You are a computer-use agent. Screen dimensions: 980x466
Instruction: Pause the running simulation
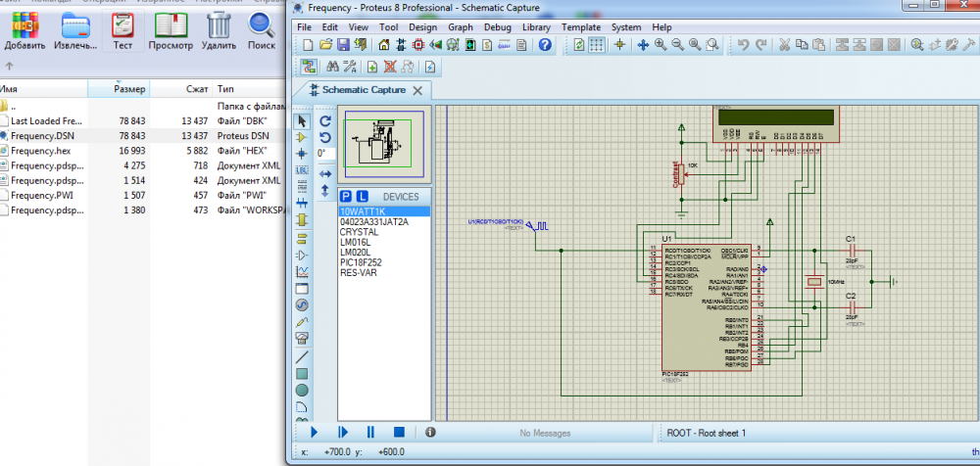370,432
